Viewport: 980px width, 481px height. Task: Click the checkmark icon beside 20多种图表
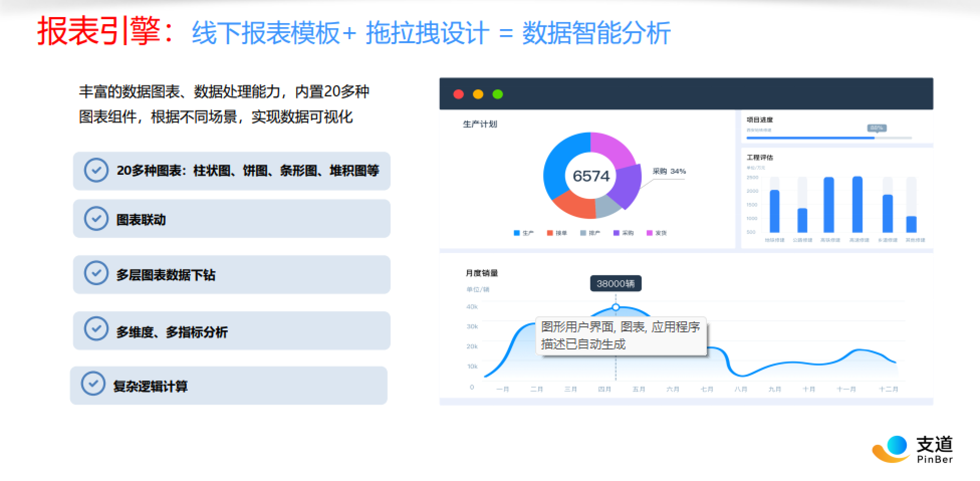(x=95, y=171)
